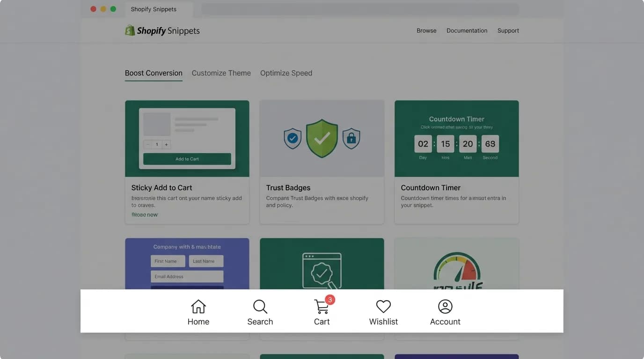Click the green checkmark shield in Trust Badges

click(322, 138)
